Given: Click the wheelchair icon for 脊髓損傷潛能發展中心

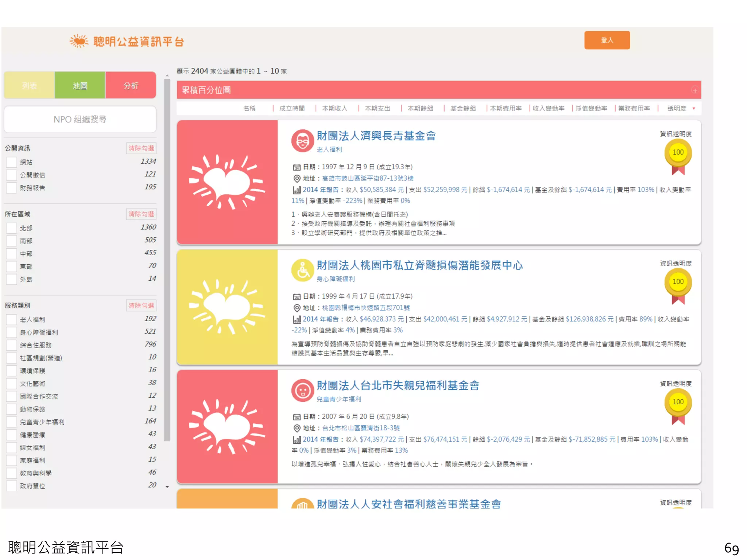Looking at the screenshot, I should [x=302, y=270].
